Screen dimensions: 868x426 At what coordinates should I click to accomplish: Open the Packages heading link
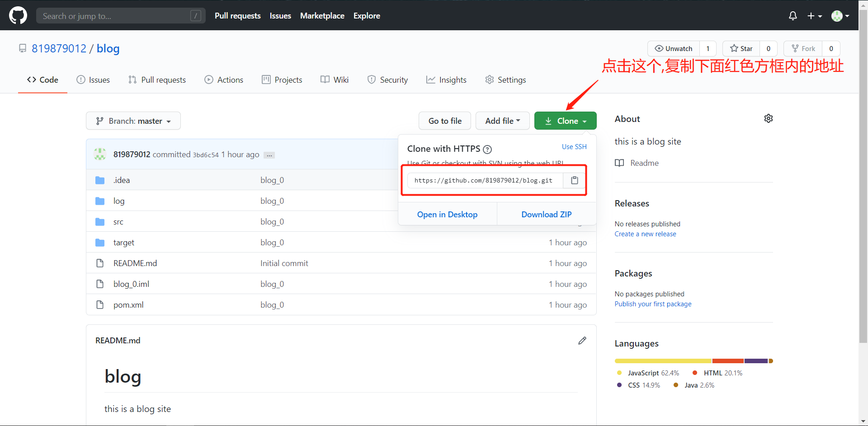click(x=633, y=273)
